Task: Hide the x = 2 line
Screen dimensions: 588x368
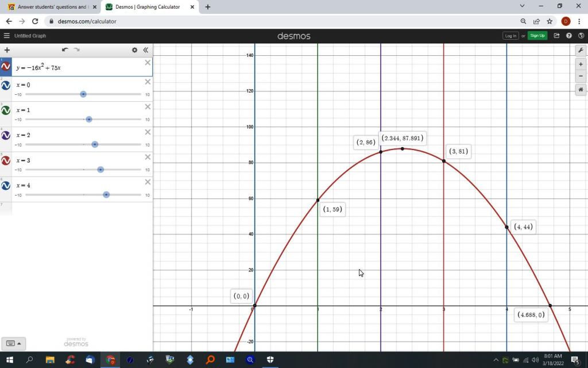Action: [6, 135]
